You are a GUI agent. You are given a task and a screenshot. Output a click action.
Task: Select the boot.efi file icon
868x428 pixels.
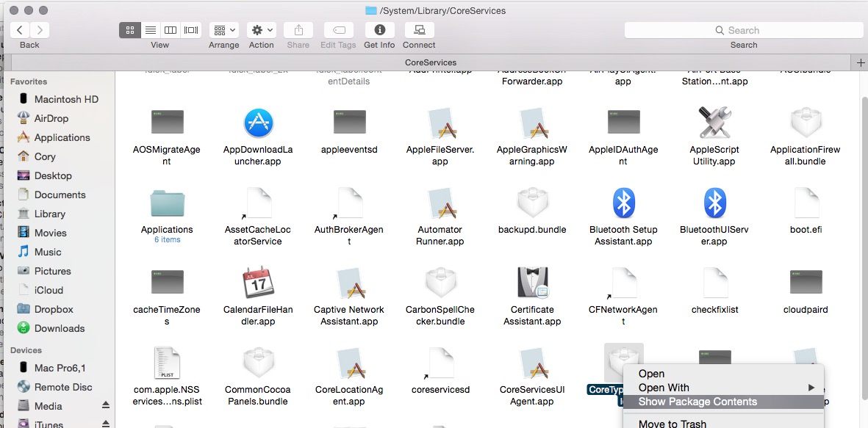(806, 203)
